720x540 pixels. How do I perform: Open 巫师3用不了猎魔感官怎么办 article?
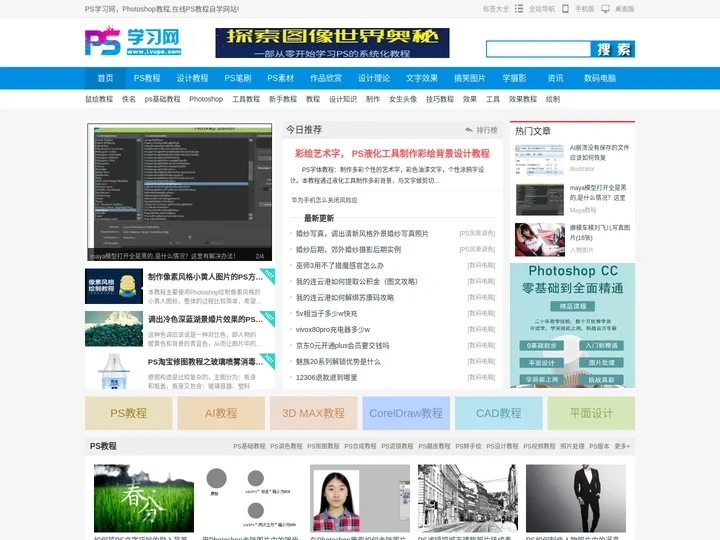pyautogui.click(x=340, y=265)
